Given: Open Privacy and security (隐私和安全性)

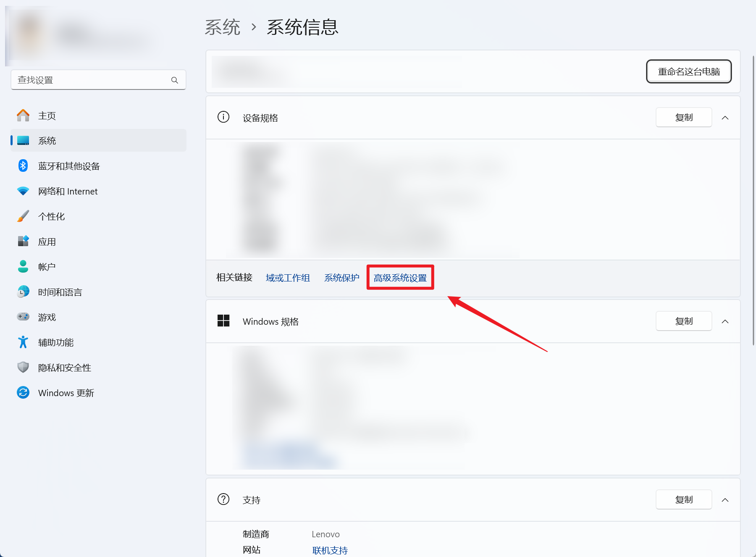Looking at the screenshot, I should (65, 368).
